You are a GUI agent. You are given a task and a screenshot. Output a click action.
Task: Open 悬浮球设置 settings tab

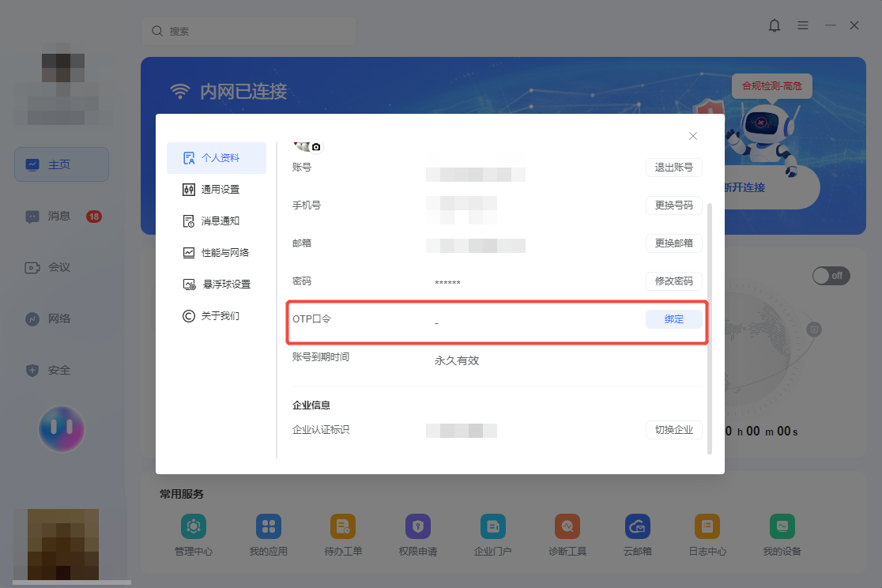click(x=217, y=285)
